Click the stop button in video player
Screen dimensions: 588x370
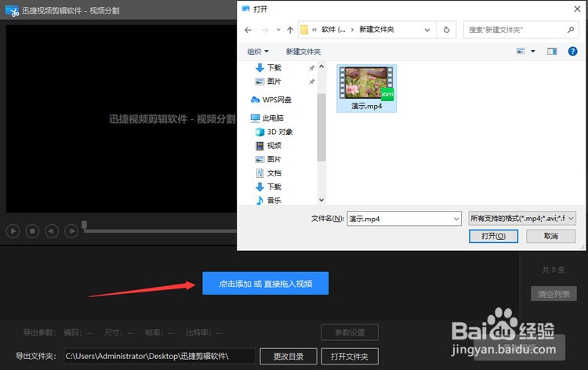click(32, 231)
